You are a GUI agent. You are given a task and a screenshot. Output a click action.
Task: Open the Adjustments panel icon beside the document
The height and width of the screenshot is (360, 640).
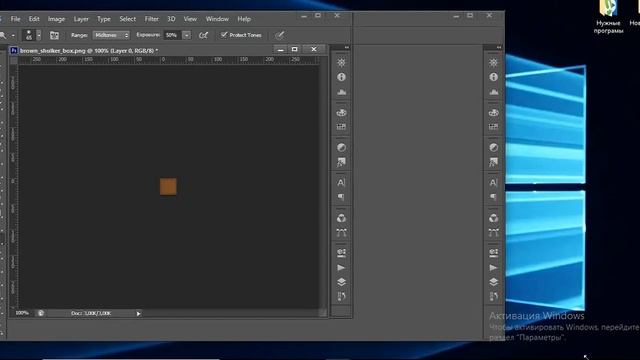(x=342, y=147)
